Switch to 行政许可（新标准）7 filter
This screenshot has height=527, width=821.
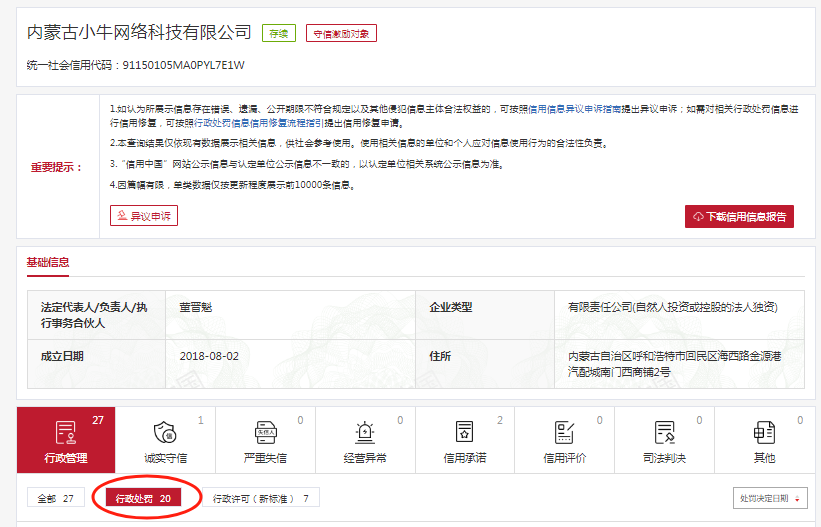tap(261, 498)
